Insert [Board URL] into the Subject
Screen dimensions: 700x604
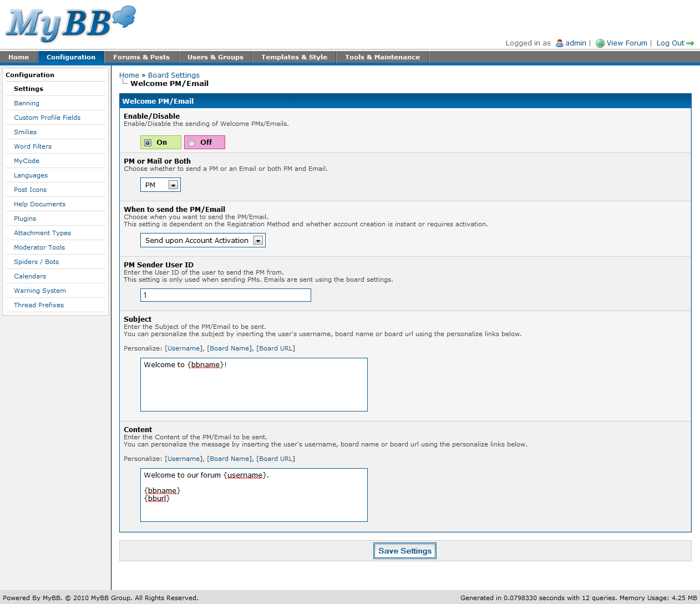276,348
